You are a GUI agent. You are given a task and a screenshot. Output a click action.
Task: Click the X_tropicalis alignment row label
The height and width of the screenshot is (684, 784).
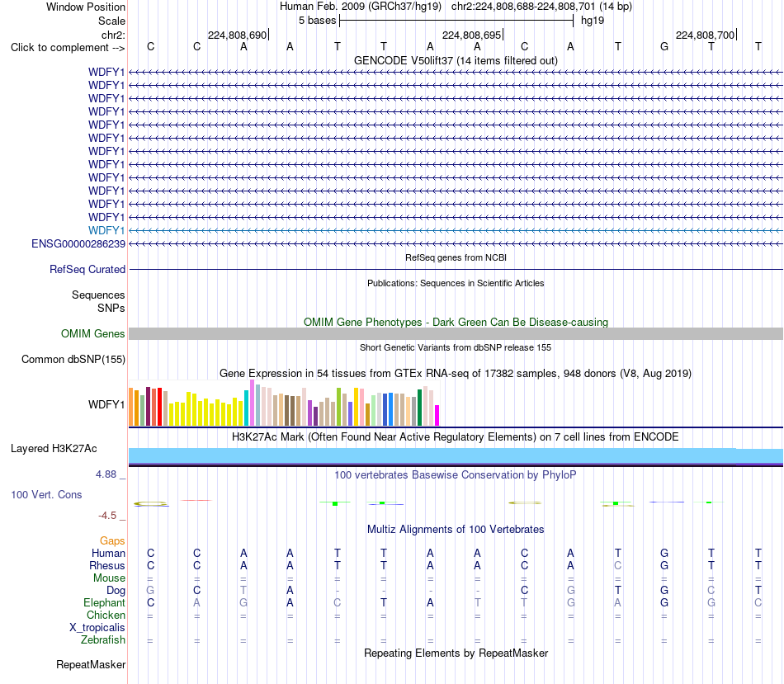[97, 628]
